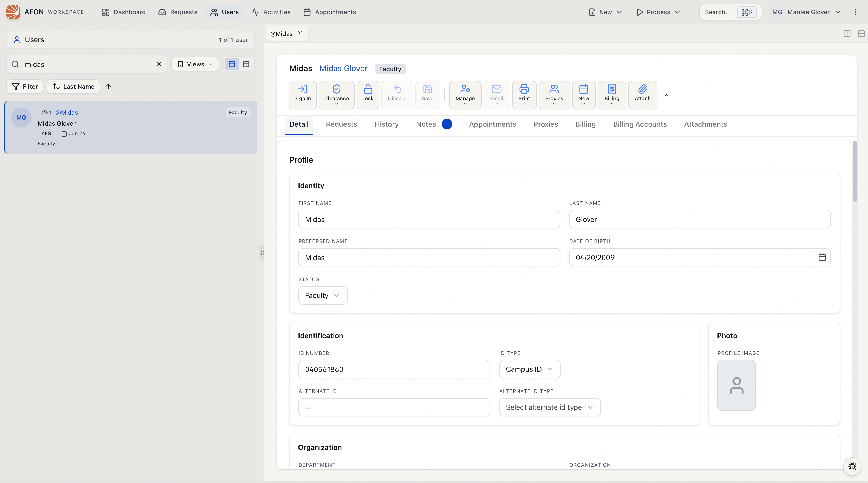Click the global Search box
The height and width of the screenshot is (483, 868).
(x=730, y=12)
